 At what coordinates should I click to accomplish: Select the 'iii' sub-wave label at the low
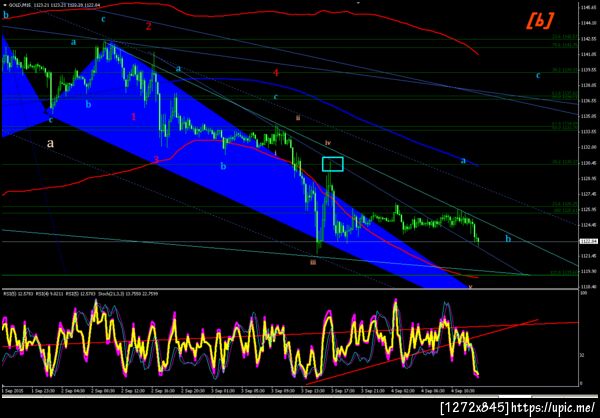click(313, 262)
